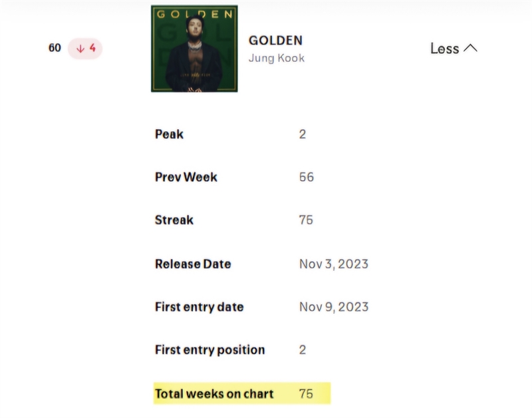
Task: Click the Release Date label
Action: (193, 264)
